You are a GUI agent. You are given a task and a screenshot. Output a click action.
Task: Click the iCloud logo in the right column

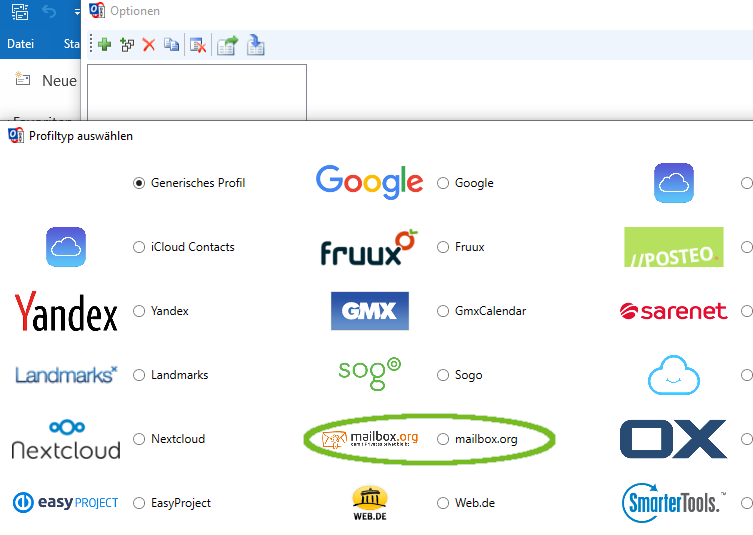[674, 183]
